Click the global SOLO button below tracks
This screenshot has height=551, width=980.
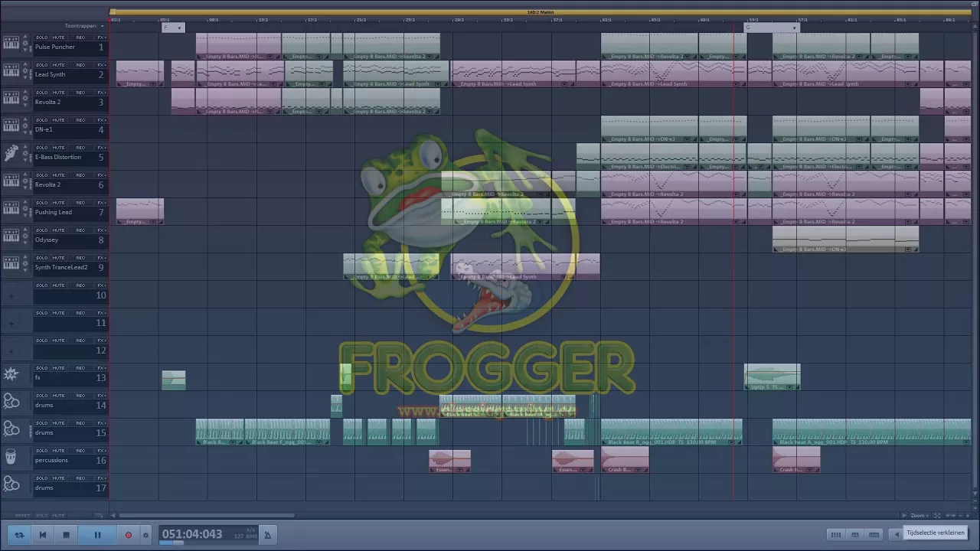point(41,516)
